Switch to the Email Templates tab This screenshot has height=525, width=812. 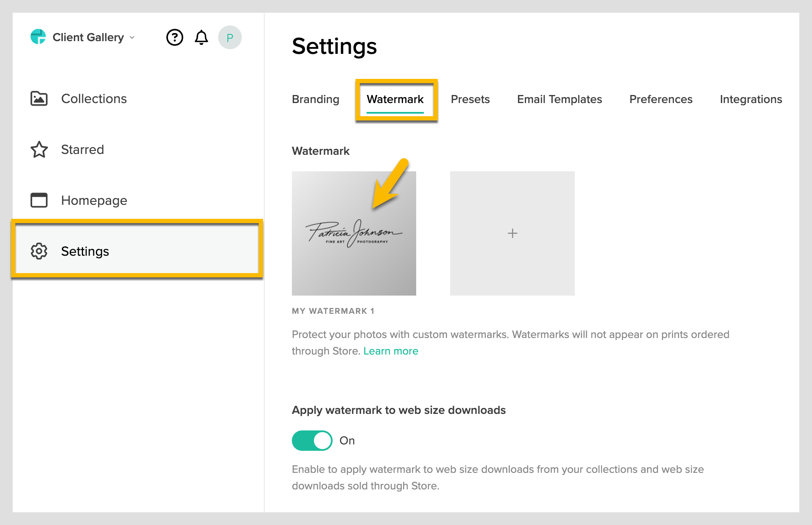[559, 99]
